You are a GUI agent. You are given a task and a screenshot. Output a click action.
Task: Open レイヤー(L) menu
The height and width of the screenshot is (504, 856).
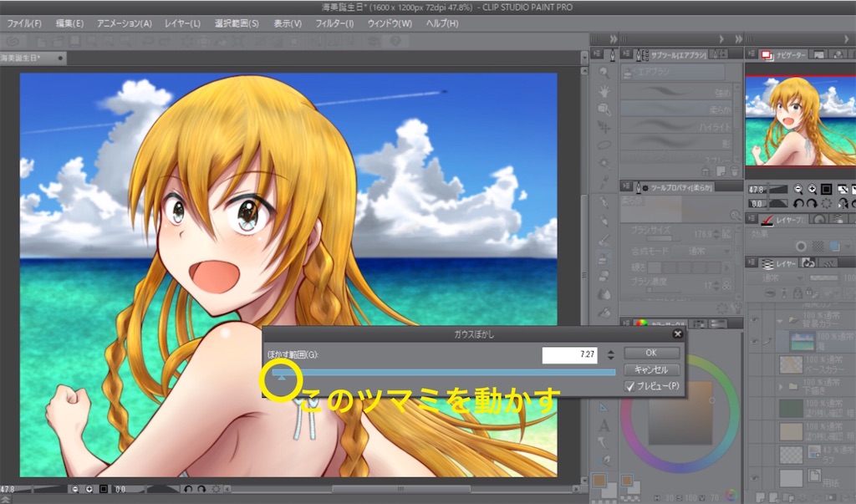click(182, 23)
